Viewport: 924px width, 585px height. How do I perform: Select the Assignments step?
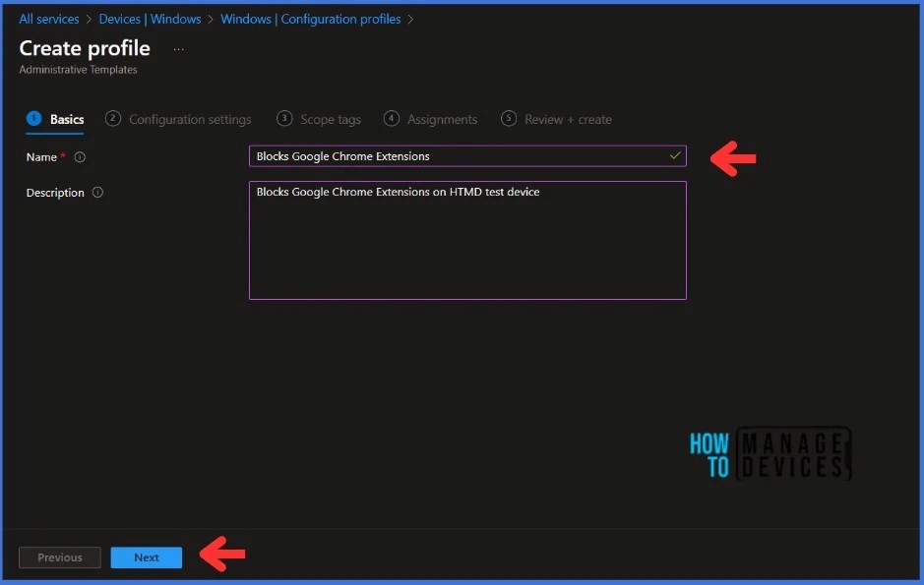(441, 118)
